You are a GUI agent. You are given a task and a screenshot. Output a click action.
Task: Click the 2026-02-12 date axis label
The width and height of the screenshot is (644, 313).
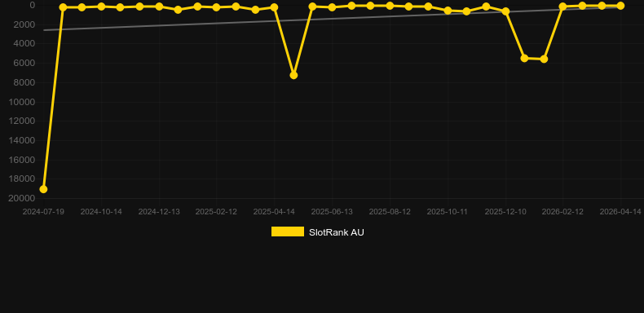(562, 212)
